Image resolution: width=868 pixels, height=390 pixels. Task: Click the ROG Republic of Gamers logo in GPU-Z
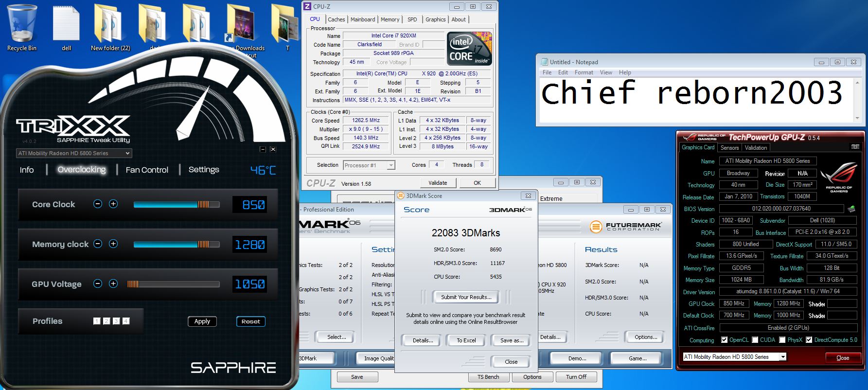[838, 178]
